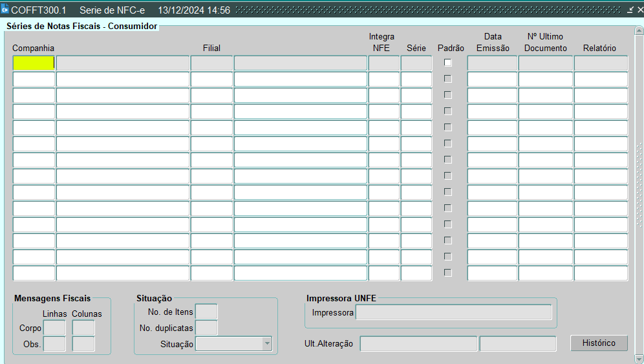Focus the No. de Itens field
The width and height of the screenshot is (644, 364).
206,312
